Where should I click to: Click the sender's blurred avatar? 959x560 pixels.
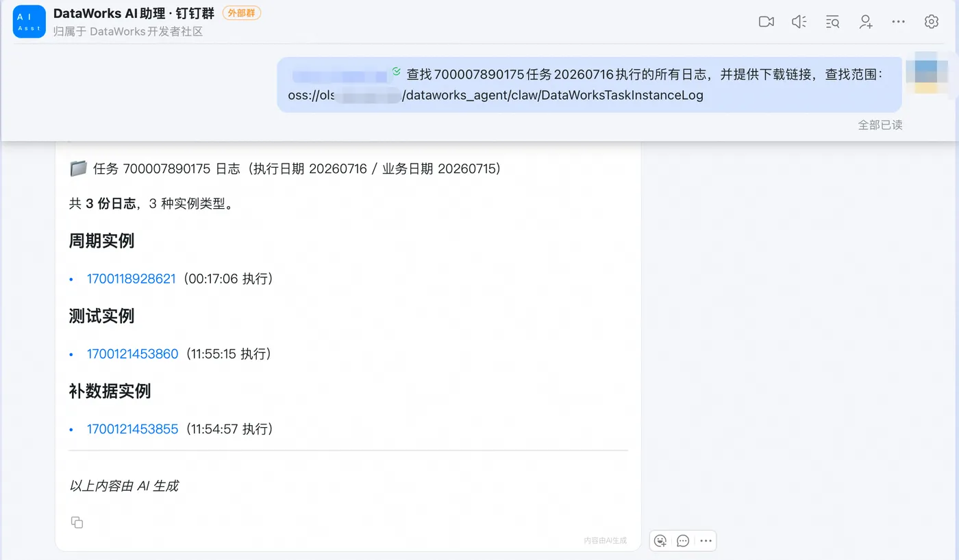[x=926, y=73]
